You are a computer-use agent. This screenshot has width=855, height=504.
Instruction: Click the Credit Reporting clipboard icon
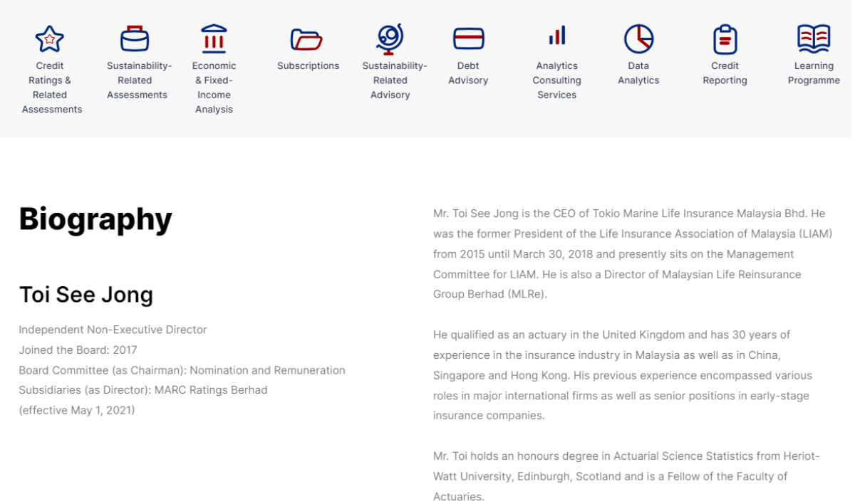725,39
